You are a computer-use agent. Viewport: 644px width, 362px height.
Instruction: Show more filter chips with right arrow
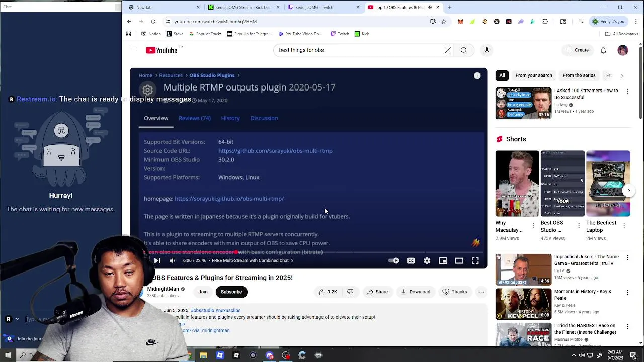click(x=622, y=76)
